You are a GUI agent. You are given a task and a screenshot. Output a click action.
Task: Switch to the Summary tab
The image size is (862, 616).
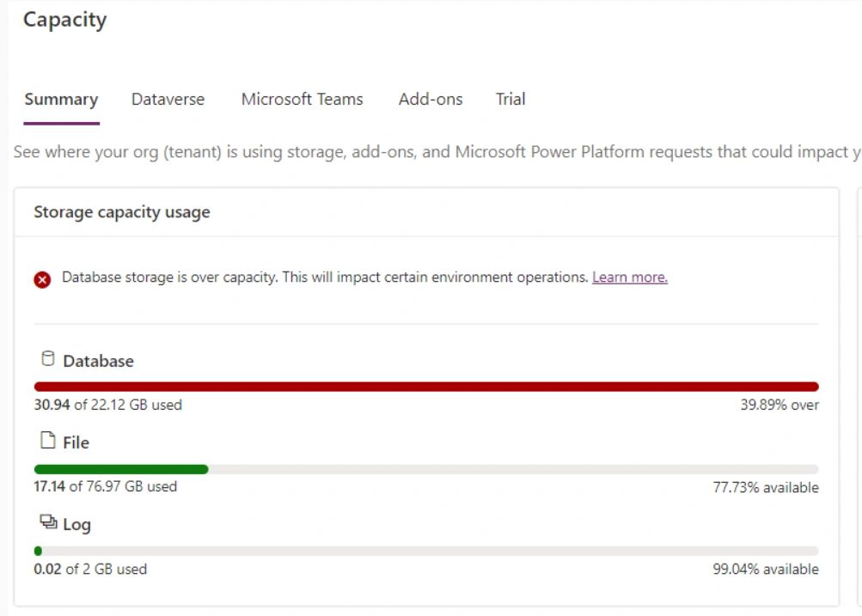point(61,100)
